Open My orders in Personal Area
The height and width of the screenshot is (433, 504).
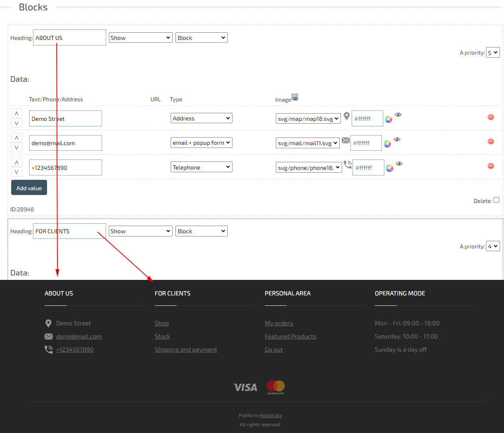(x=279, y=323)
